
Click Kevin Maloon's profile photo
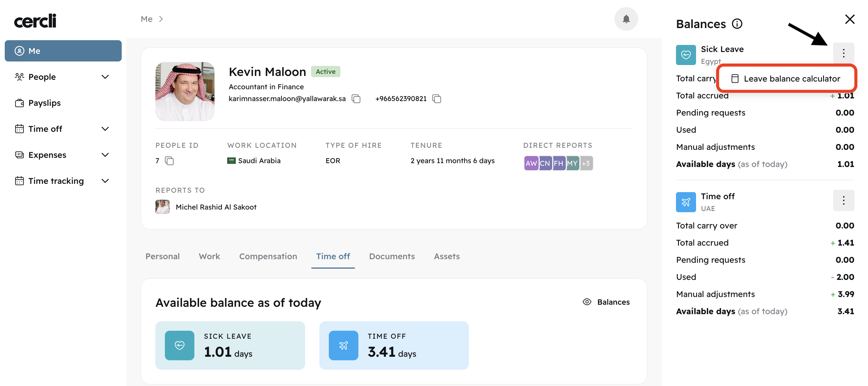(x=185, y=91)
